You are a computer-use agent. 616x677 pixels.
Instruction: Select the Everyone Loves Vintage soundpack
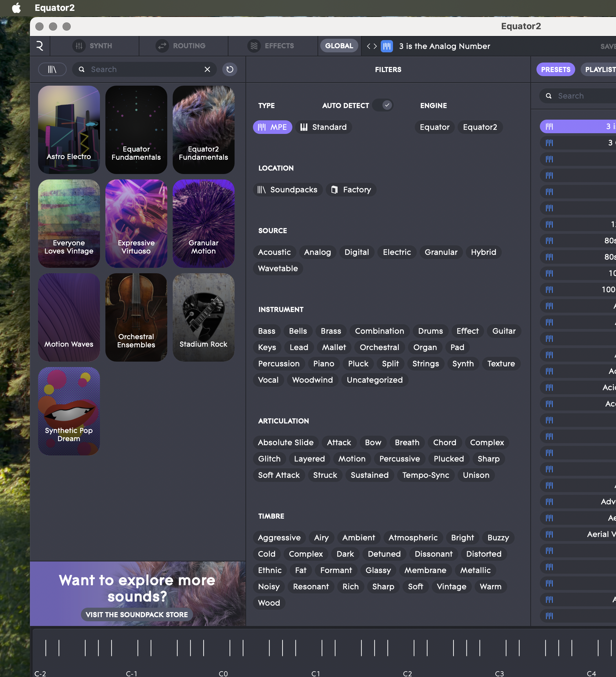click(69, 223)
